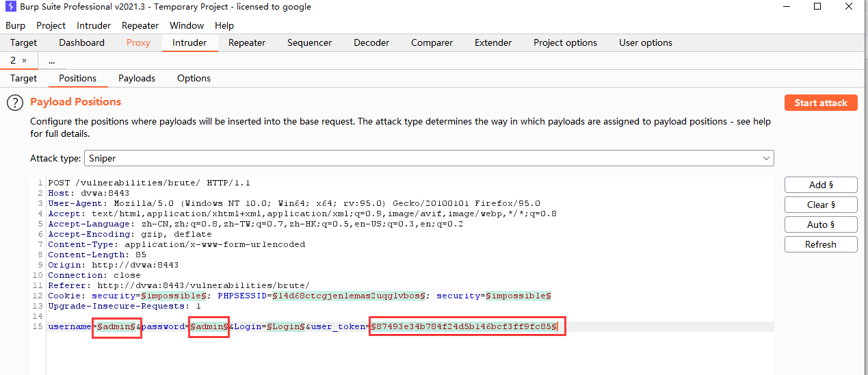868x375 pixels.
Task: Click the Content-Type header line
Action: [176, 244]
